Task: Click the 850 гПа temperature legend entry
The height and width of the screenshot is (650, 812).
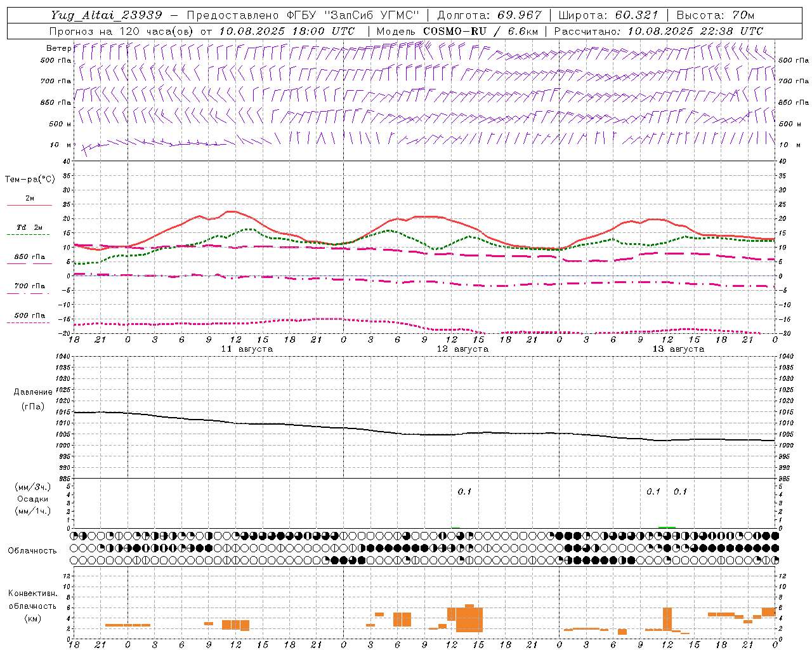Action: pos(29,257)
